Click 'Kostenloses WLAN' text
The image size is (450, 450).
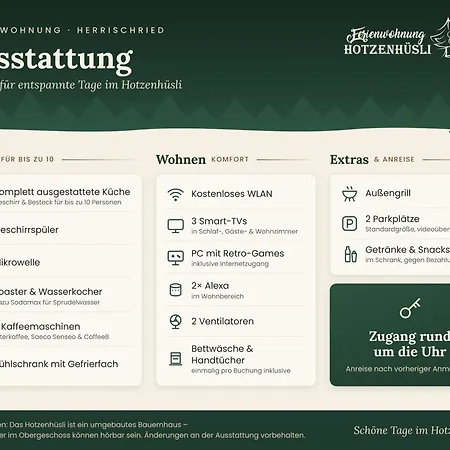(x=232, y=194)
